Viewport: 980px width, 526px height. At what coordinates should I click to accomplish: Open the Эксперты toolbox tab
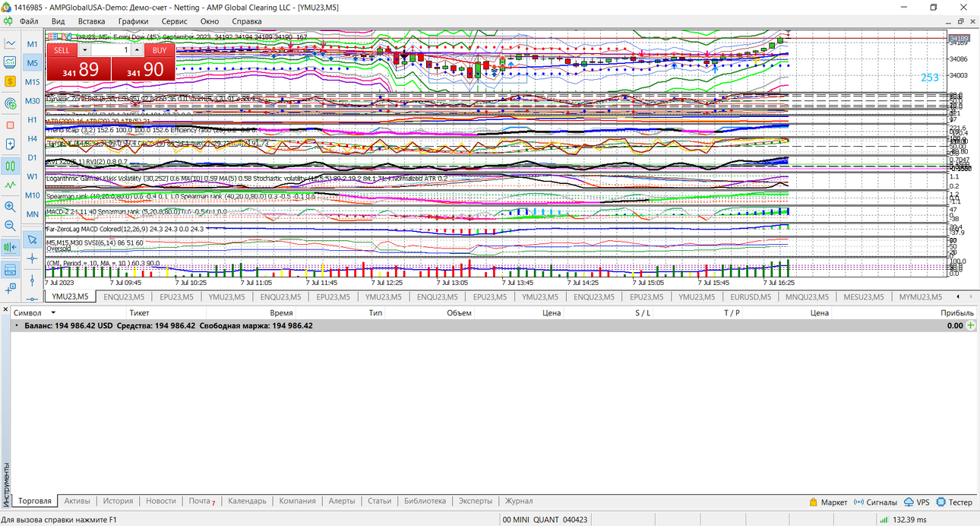(476, 501)
